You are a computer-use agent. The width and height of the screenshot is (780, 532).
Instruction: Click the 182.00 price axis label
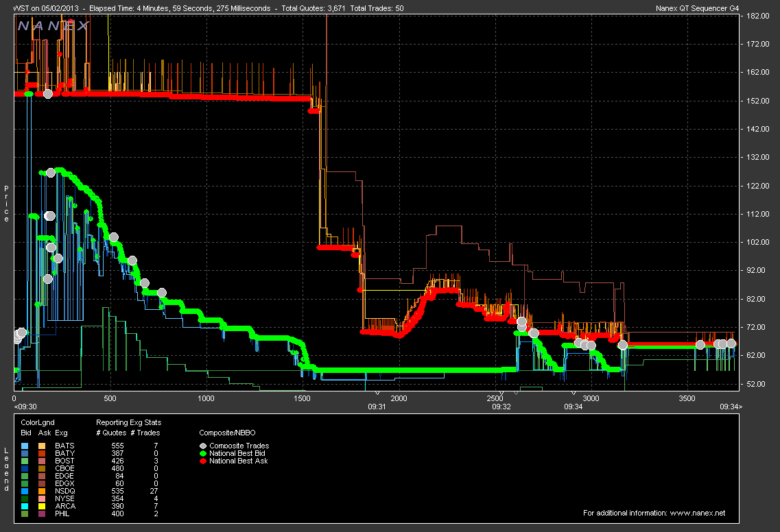pos(757,16)
